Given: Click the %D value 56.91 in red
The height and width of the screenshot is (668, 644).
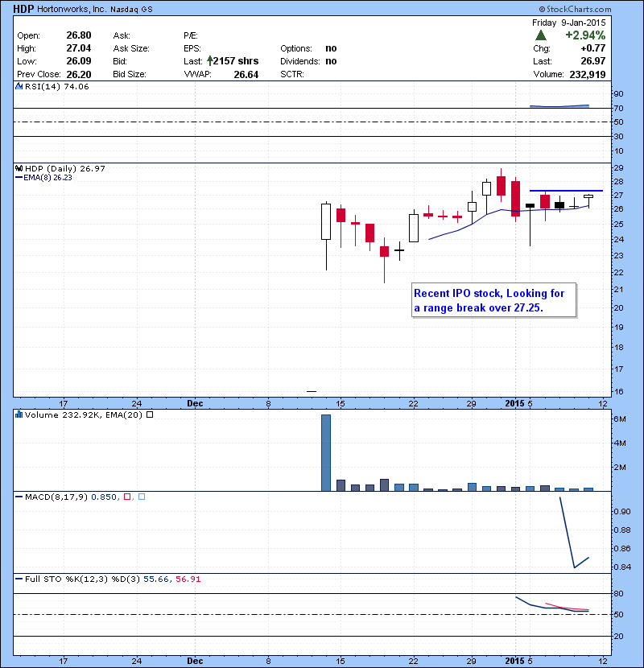Looking at the screenshot, I should [188, 579].
